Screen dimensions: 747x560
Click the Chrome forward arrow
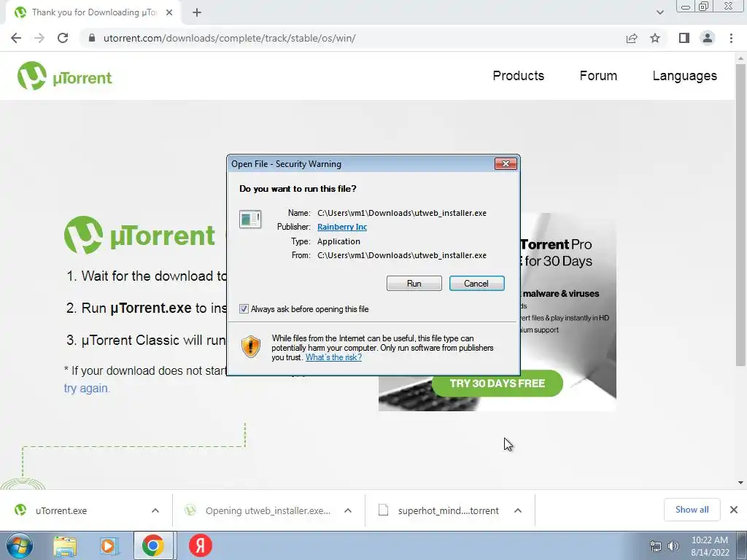pyautogui.click(x=39, y=38)
